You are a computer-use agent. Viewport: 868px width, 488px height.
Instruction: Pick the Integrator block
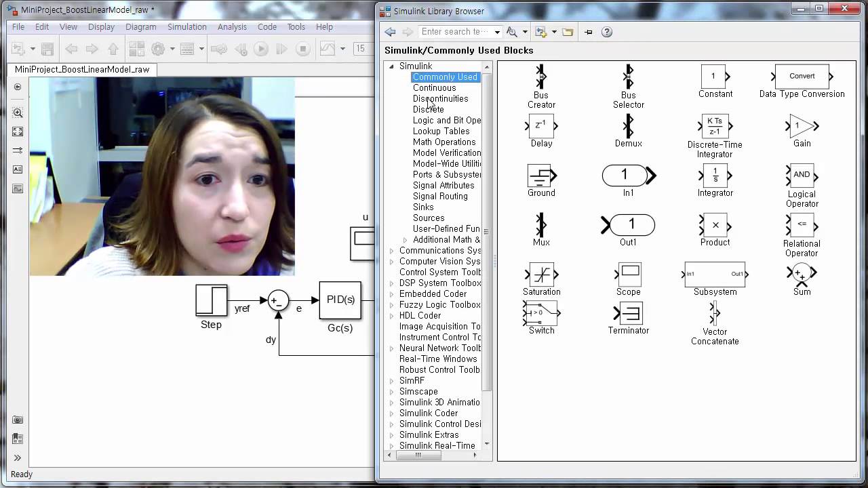tap(715, 176)
